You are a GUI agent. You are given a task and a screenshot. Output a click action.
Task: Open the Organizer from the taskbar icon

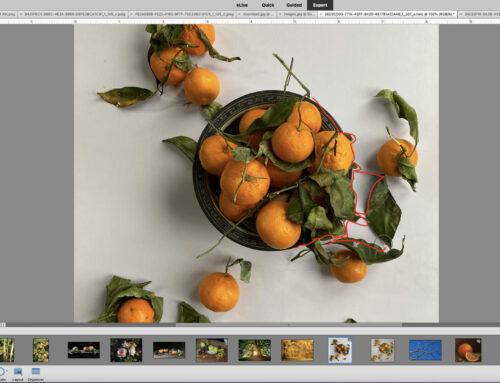point(36,374)
